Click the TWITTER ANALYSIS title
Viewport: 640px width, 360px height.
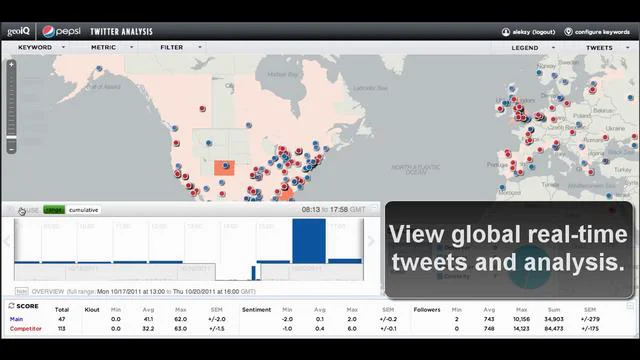[121, 31]
